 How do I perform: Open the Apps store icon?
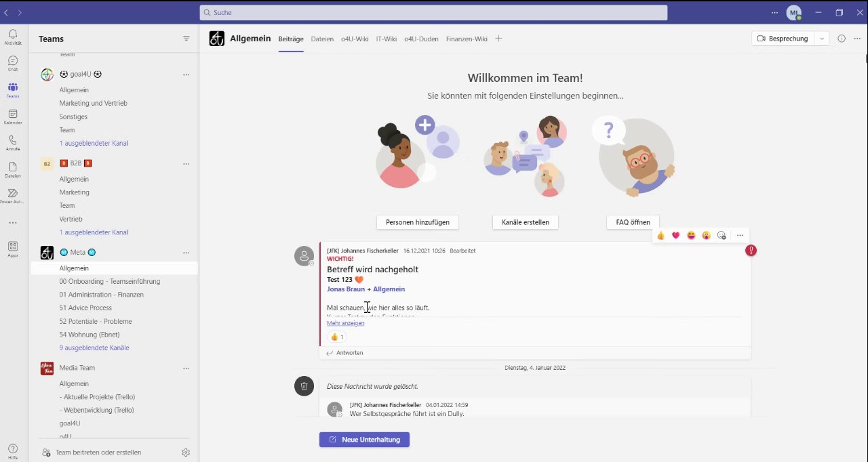[x=13, y=249]
